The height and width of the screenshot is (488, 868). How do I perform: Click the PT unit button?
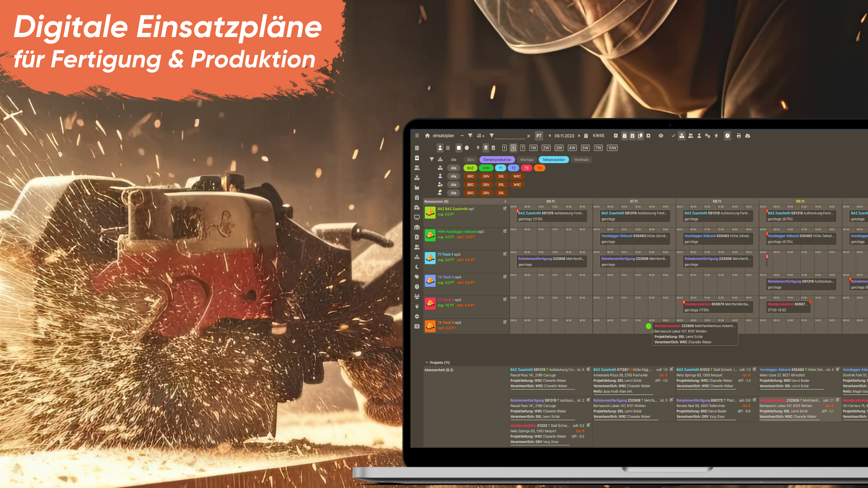539,136
